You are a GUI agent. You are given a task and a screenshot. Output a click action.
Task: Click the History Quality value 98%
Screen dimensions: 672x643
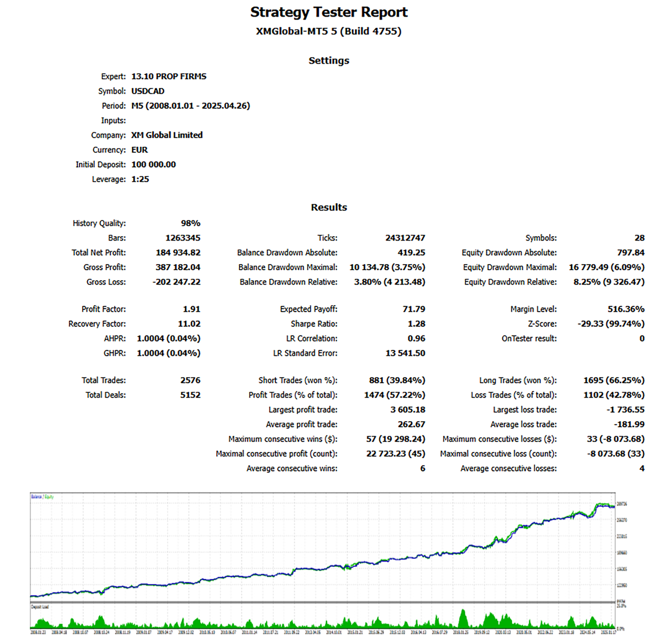tap(190, 223)
